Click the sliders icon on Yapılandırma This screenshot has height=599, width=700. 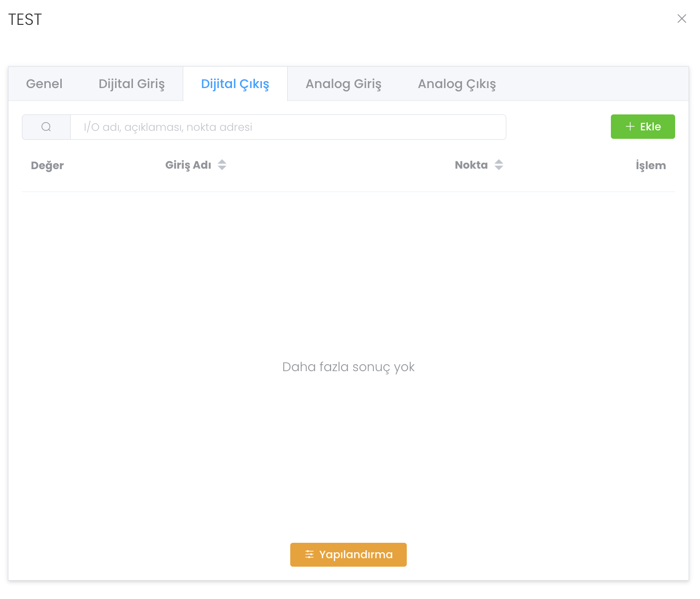click(309, 555)
